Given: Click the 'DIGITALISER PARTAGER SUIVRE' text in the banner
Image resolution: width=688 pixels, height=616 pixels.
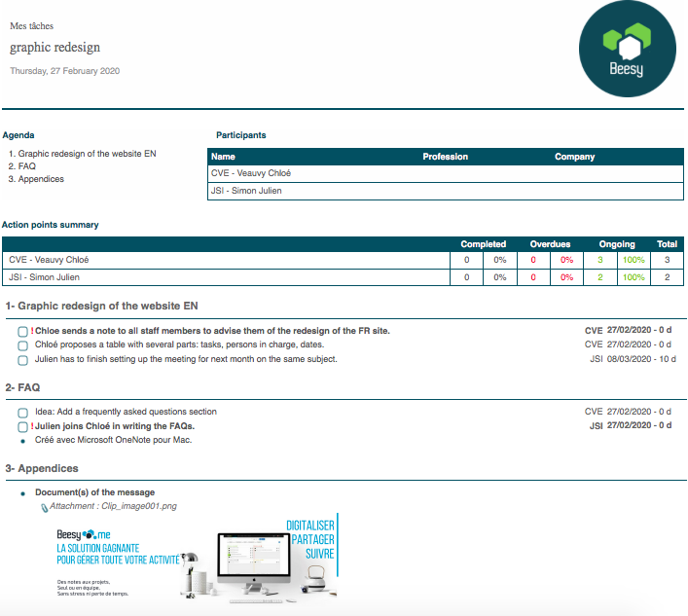Looking at the screenshot, I should tap(310, 539).
